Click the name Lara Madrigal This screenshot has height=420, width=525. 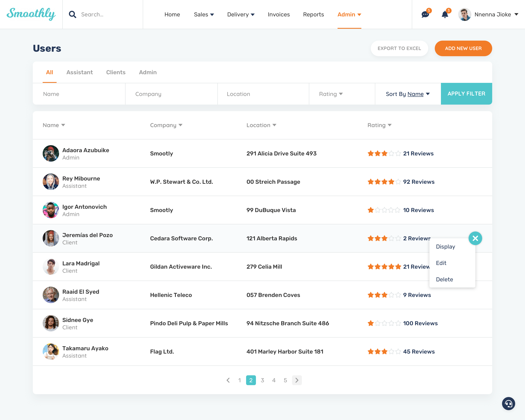pos(81,263)
